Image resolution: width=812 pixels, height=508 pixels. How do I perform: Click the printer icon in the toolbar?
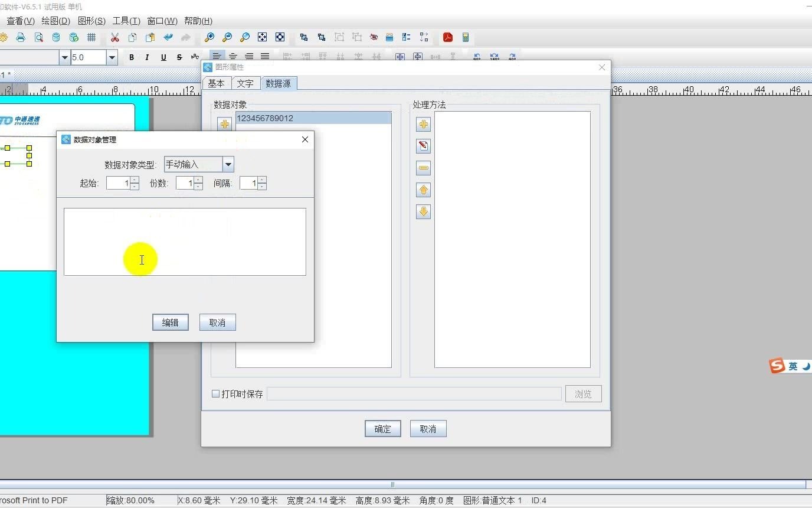[21, 37]
